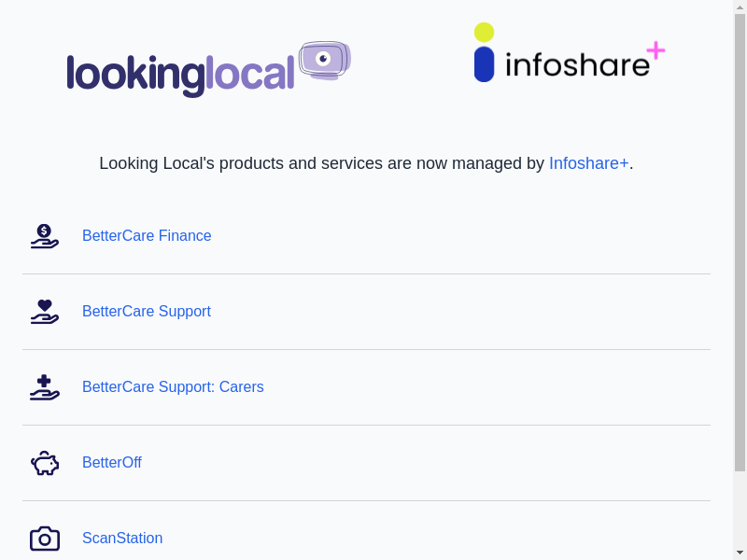Viewport: 747px width, 560px height.
Task: Click the vertical scrollbar thumb
Action: point(740,243)
